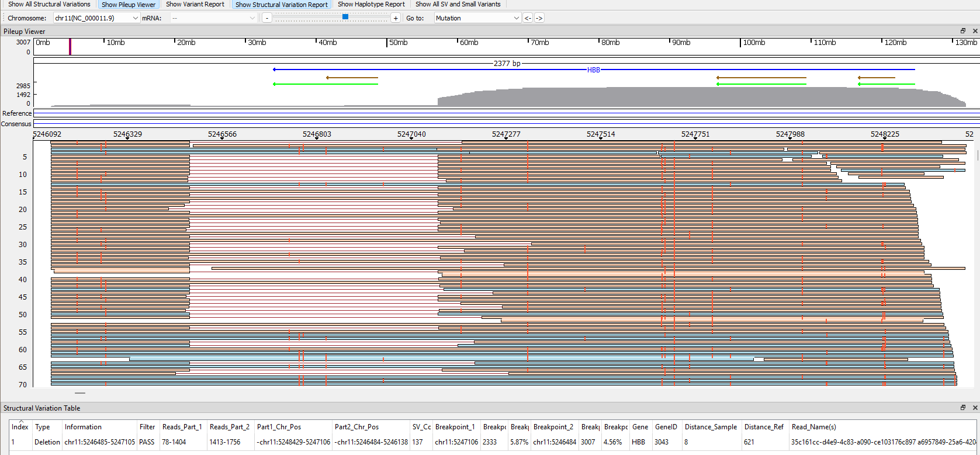Sort table by Type column header

[47, 427]
